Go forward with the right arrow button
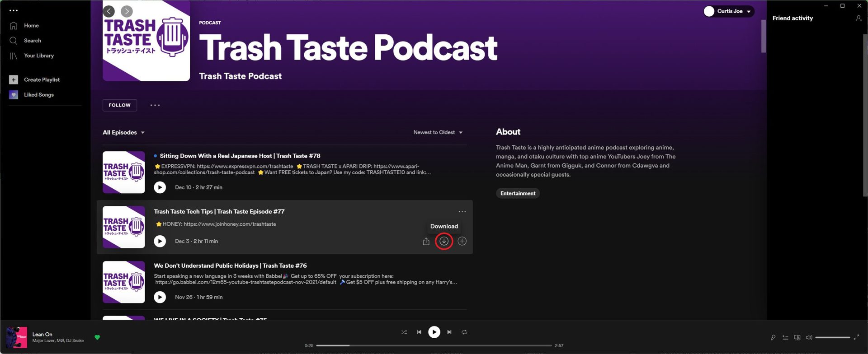 coord(127,11)
